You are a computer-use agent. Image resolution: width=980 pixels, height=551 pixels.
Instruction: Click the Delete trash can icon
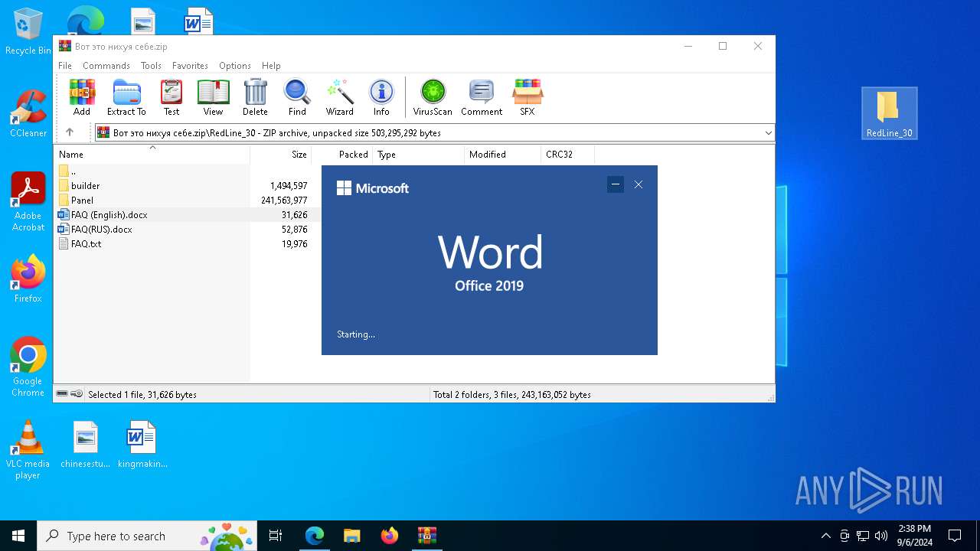tap(255, 97)
